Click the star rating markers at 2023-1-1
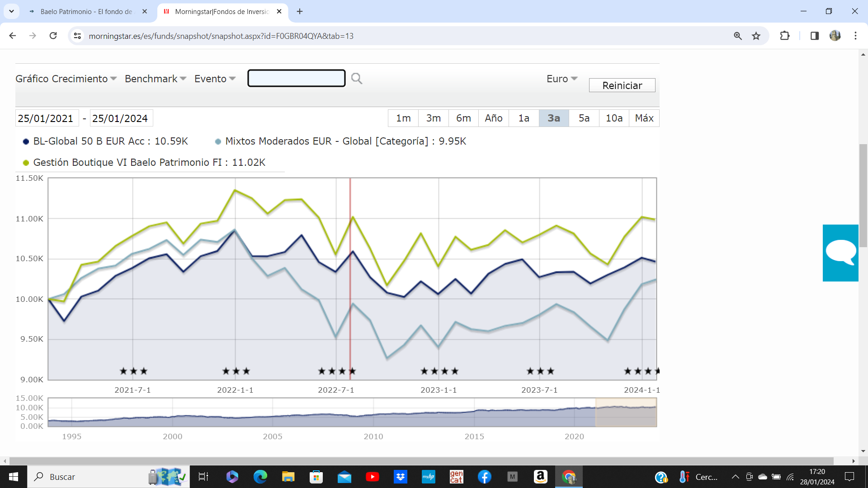868x488 pixels. [439, 371]
